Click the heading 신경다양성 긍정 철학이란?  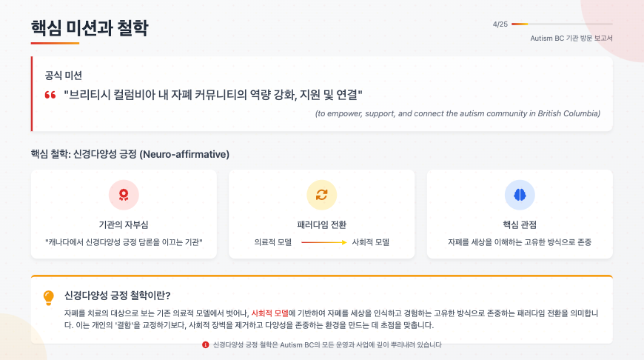pyautogui.click(x=117, y=296)
